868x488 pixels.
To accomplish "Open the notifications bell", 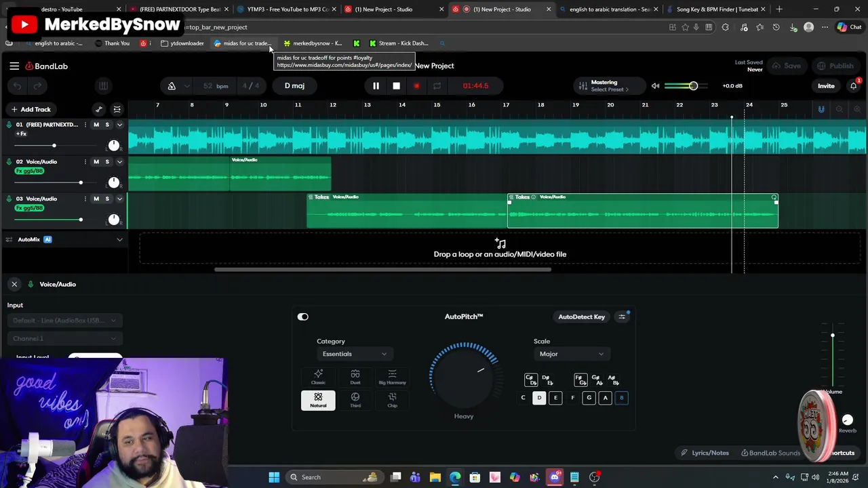I will pyautogui.click(x=853, y=86).
